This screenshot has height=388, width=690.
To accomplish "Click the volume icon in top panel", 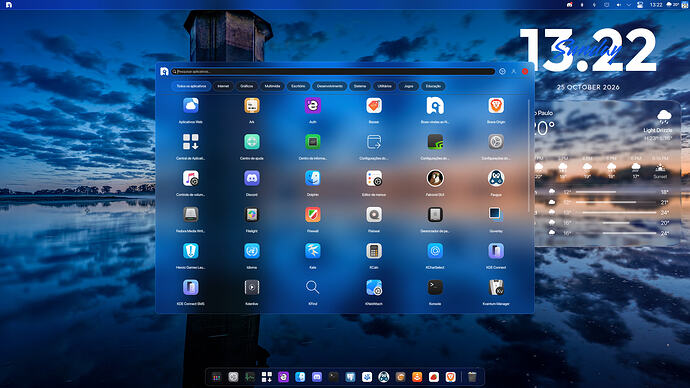I will tap(618, 5).
